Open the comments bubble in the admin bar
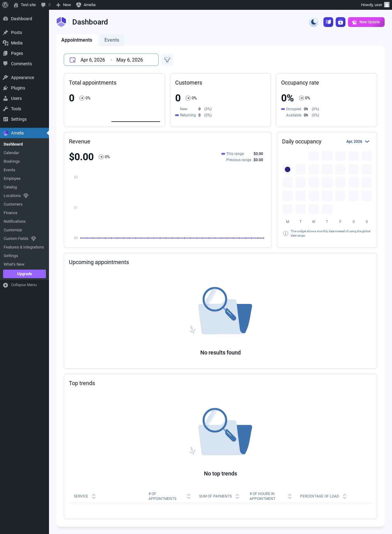This screenshot has width=392, height=534. point(46,5)
